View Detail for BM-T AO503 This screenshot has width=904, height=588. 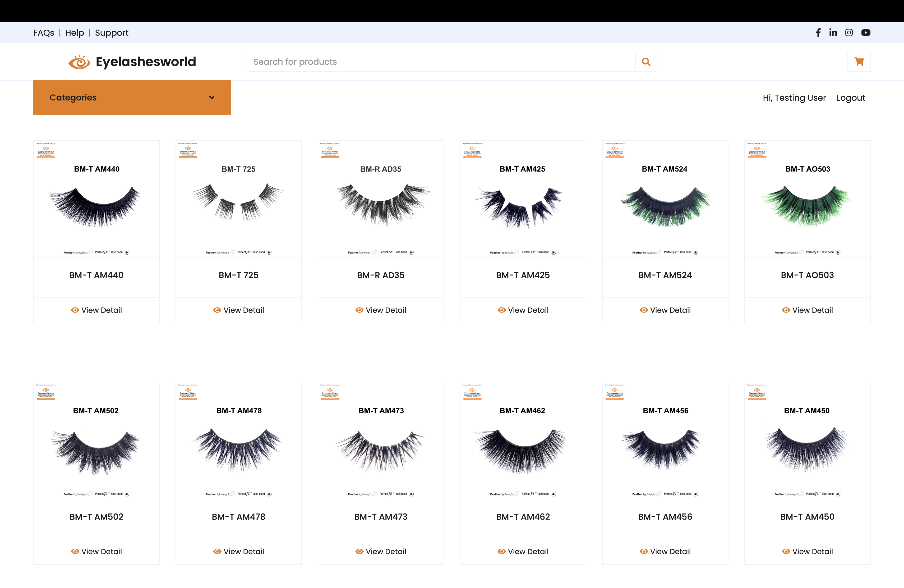pyautogui.click(x=807, y=310)
